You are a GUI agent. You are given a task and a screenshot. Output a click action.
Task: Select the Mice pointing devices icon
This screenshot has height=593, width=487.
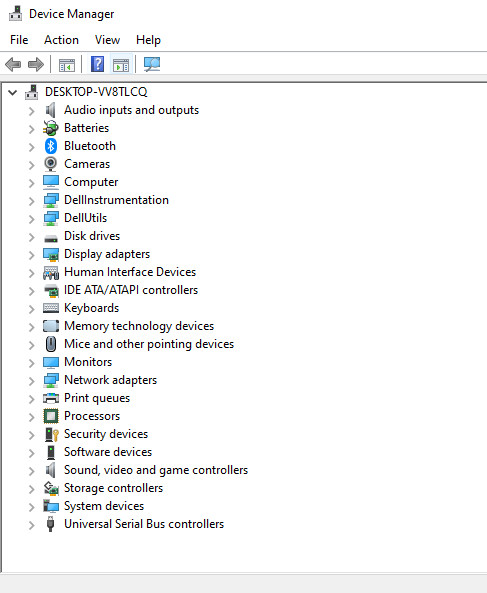51,344
